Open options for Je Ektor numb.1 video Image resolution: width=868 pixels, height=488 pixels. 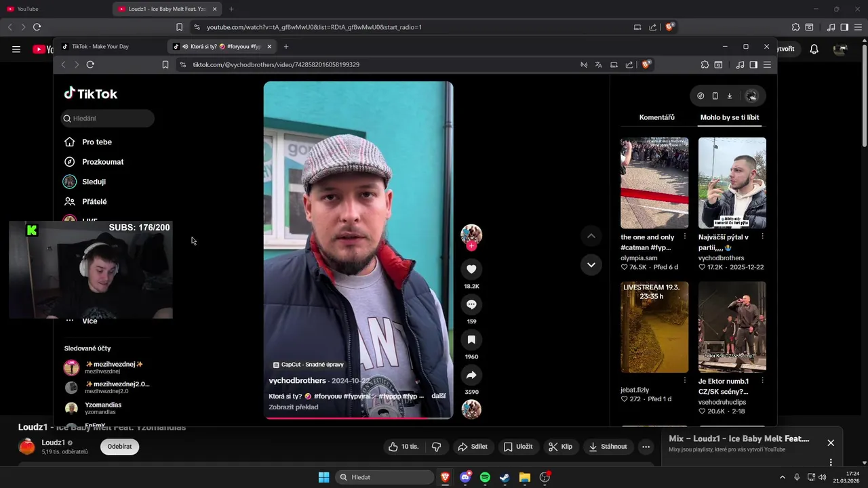(x=762, y=380)
